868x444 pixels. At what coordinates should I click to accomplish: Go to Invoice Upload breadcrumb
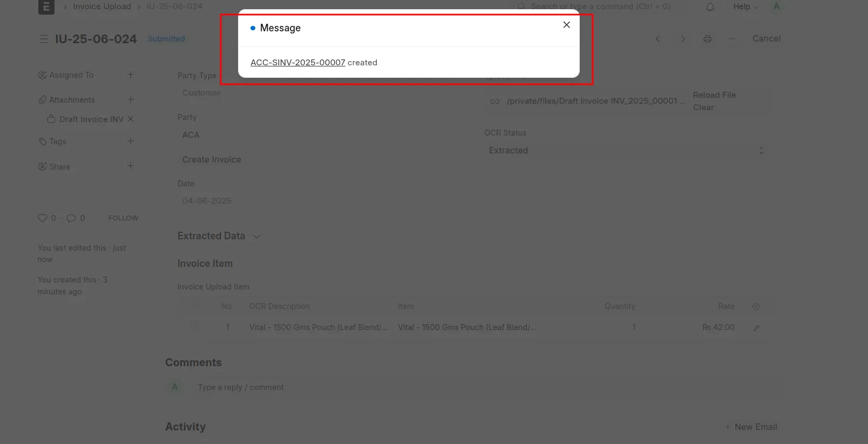pos(102,6)
